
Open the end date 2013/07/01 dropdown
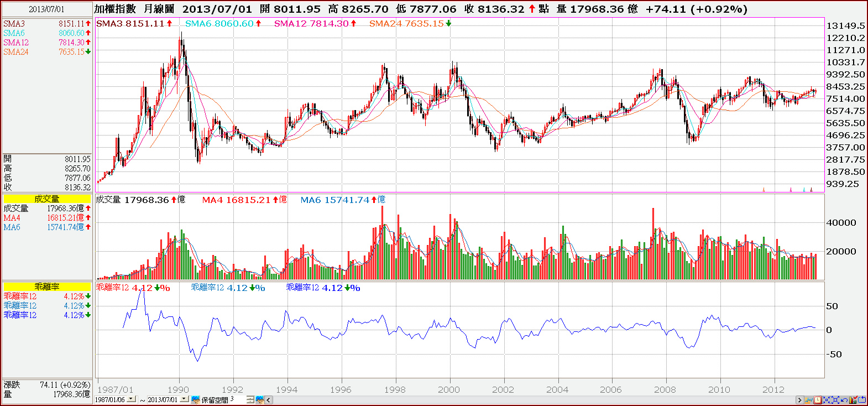coord(184,399)
